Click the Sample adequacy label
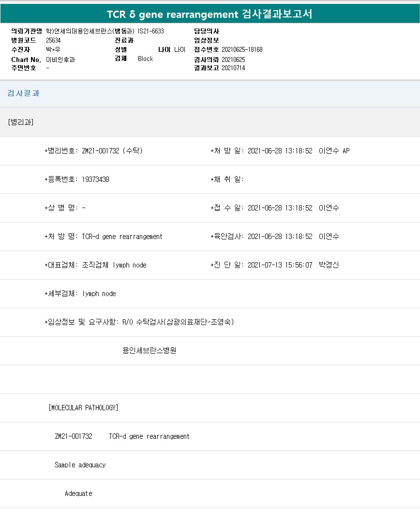Image resolution: width=420 pixels, height=522 pixels. point(80,465)
